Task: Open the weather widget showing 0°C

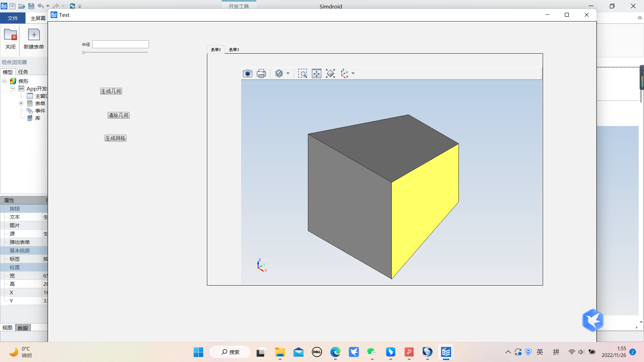Action: point(21,352)
